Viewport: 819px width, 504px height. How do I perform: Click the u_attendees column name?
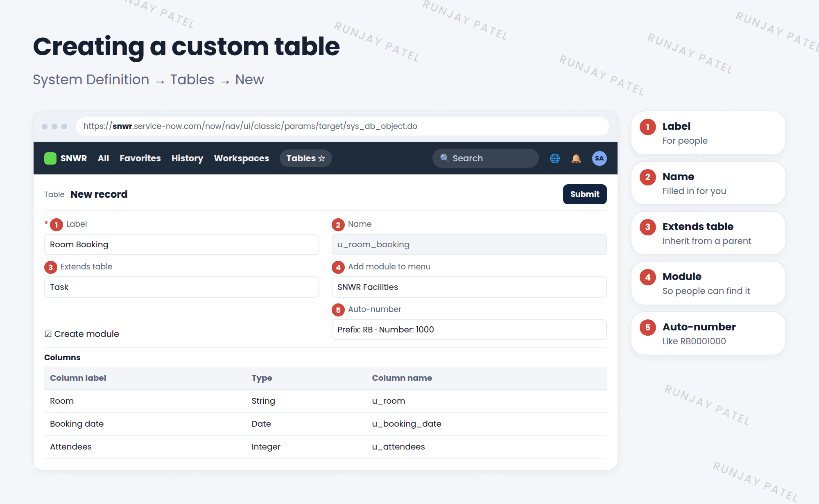tap(398, 447)
